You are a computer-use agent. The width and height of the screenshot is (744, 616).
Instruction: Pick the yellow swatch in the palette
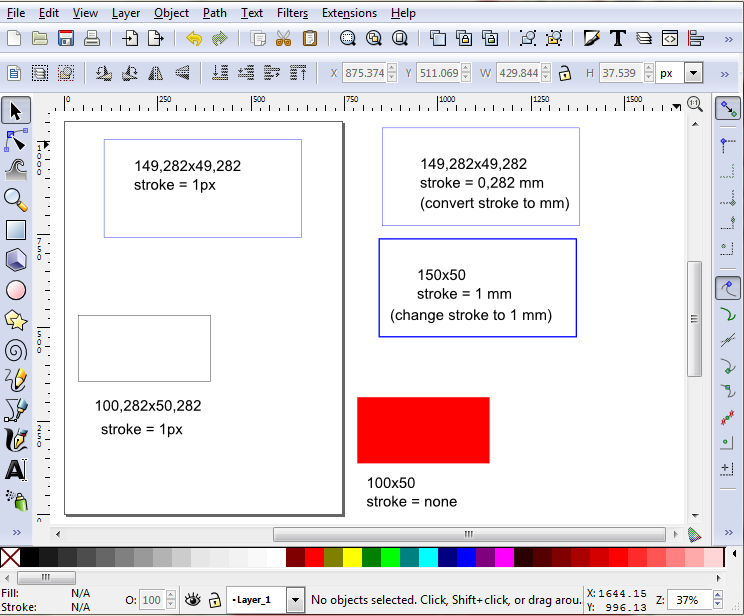tap(352, 557)
